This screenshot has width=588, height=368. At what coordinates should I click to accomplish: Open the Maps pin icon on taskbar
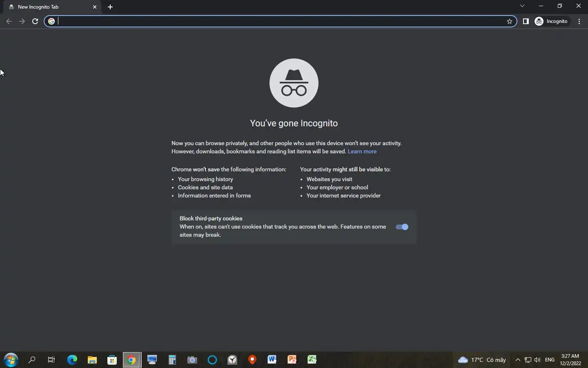252,360
